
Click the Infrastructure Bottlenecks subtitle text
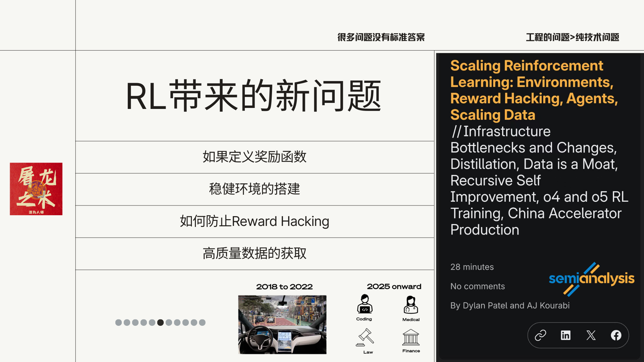coord(539,180)
